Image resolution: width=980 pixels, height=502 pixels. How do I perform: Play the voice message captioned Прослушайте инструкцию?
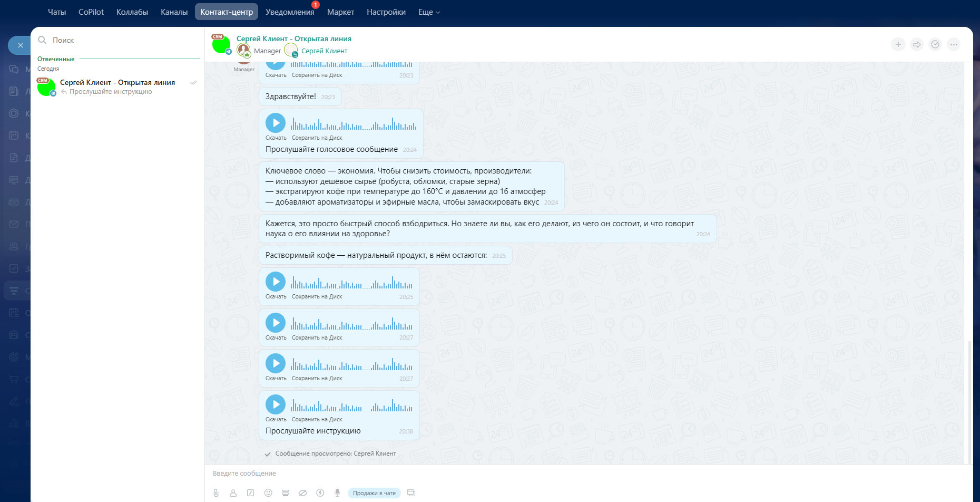pyautogui.click(x=276, y=404)
